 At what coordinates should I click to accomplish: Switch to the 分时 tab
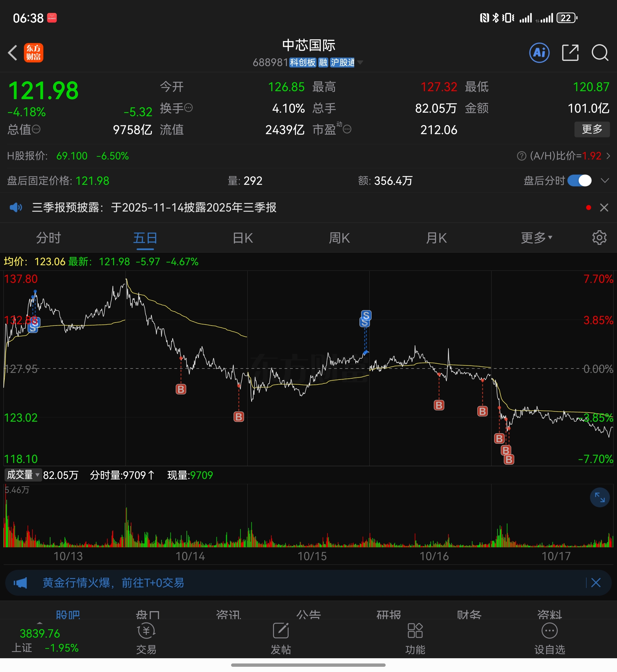[48, 238]
